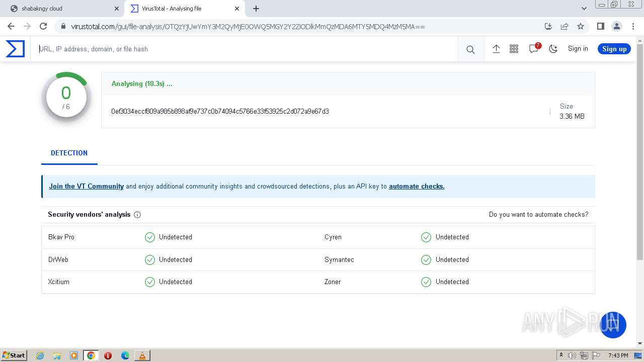Open Chrome profile avatar

click(x=616, y=26)
